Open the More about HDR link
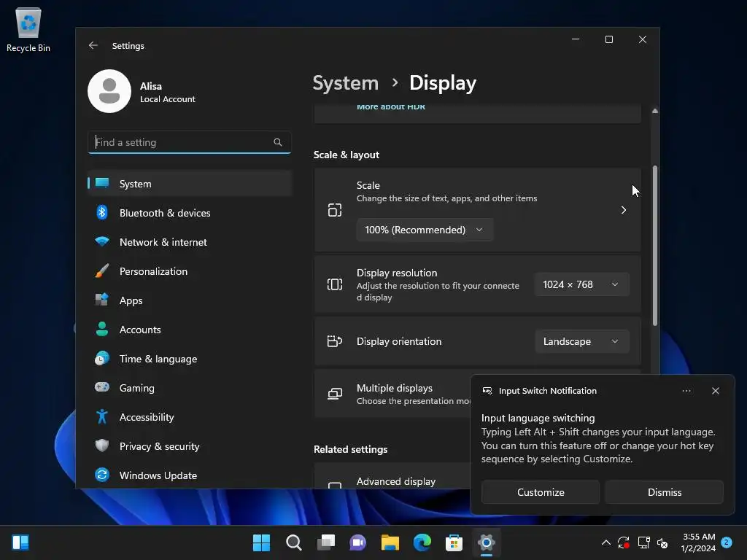 (391, 106)
